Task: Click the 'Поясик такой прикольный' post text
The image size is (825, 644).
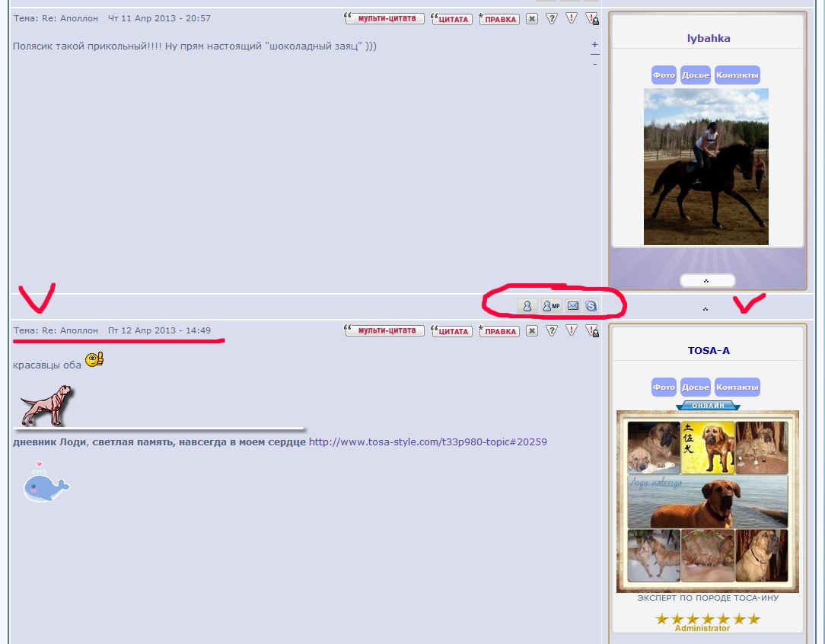Action: coord(195,46)
